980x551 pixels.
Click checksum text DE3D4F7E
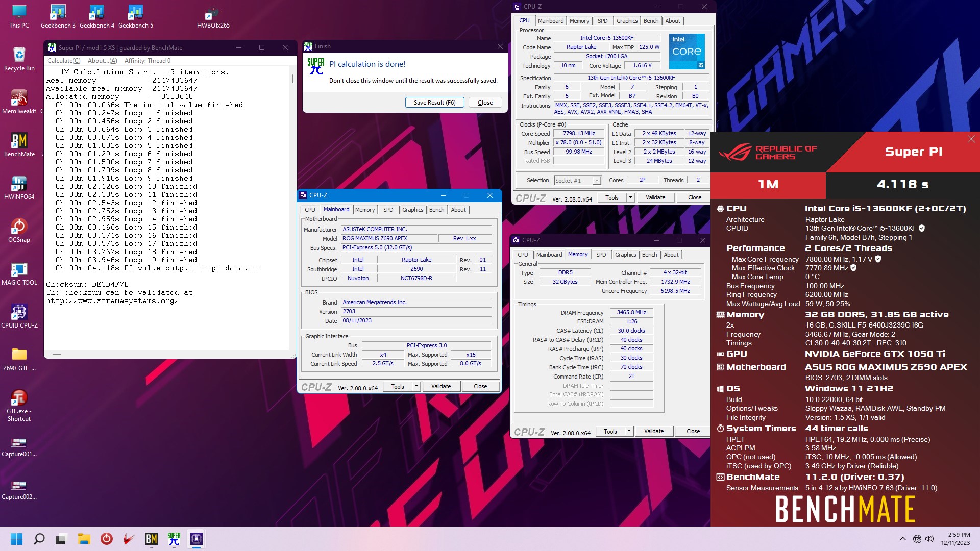pyautogui.click(x=110, y=284)
